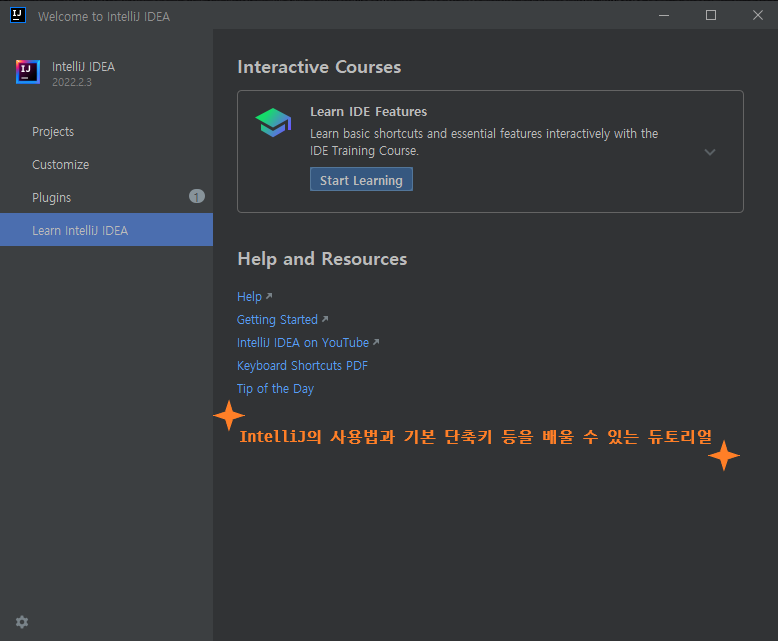
Task: Open the settings gear options menu
Action: tap(22, 622)
